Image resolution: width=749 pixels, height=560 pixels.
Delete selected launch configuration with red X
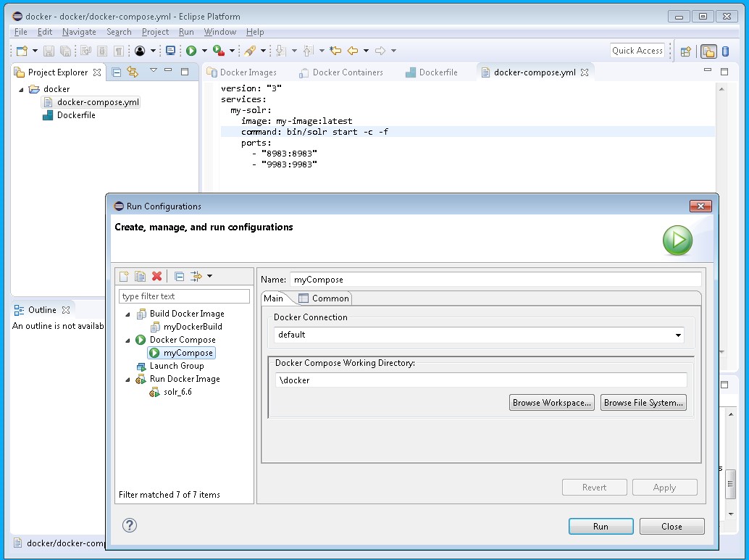(156, 276)
